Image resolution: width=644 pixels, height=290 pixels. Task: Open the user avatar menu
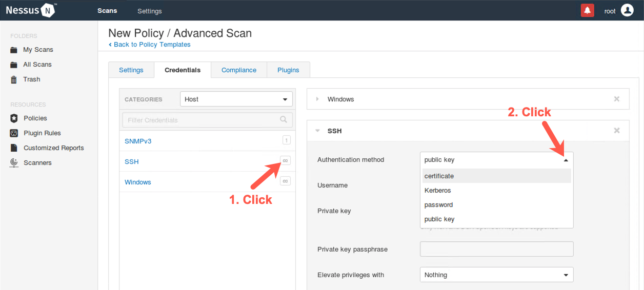point(627,10)
